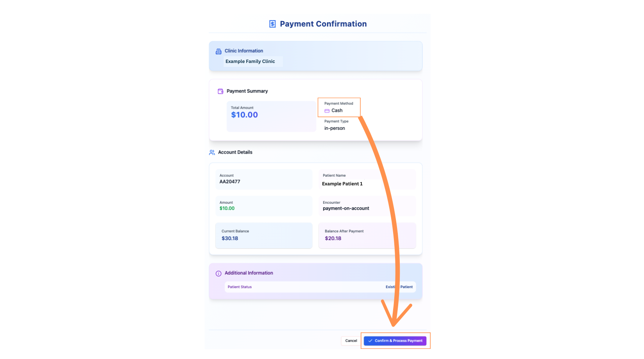Select the Cash payment method option
644x359 pixels.
click(337, 110)
